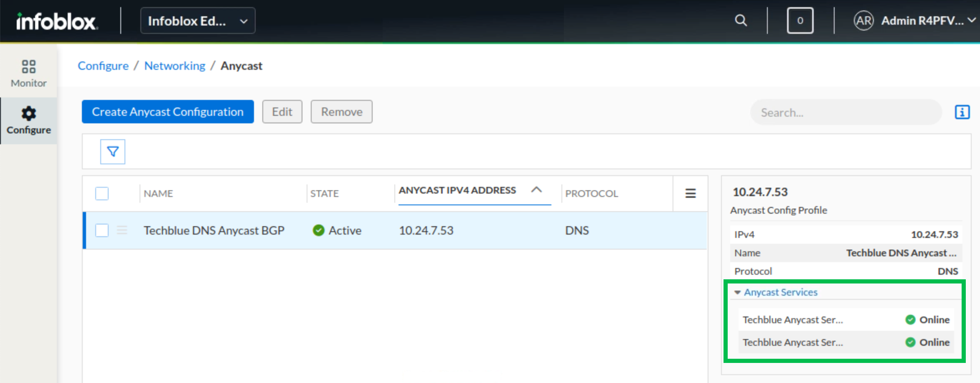Open the Admin R4PFV user menu chevron

pyautogui.click(x=972, y=20)
